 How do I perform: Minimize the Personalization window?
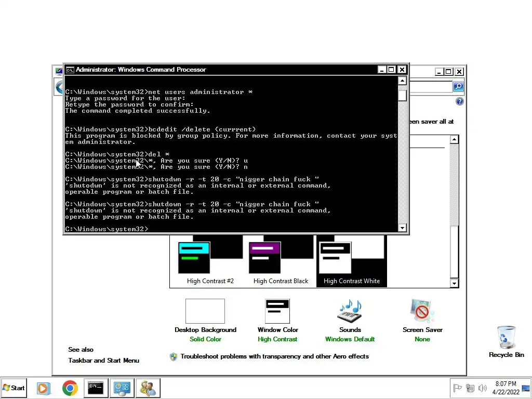pos(439,72)
